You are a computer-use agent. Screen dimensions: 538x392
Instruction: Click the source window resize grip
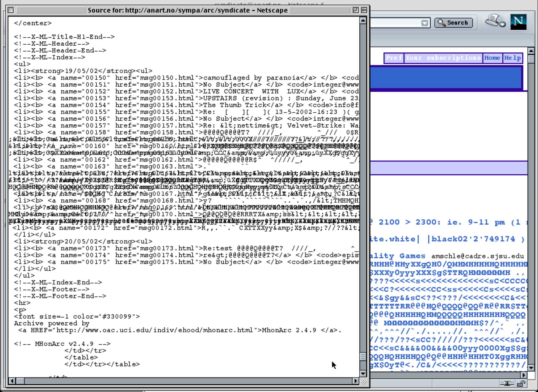pyautogui.click(x=364, y=381)
